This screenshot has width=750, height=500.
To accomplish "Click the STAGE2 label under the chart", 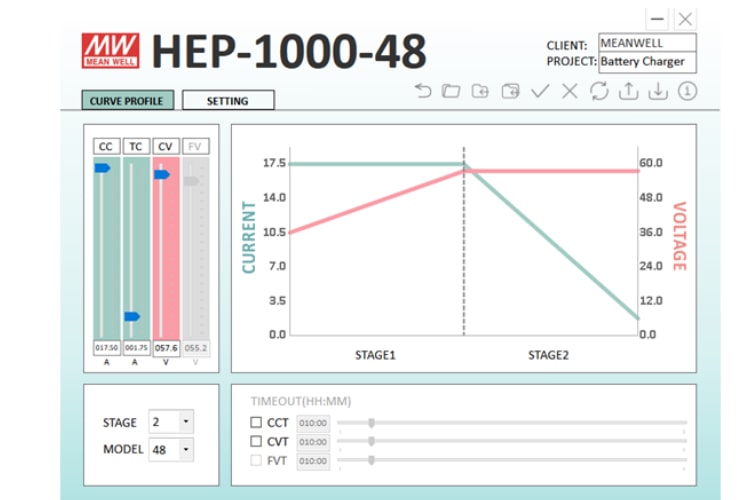I will pyautogui.click(x=548, y=355).
